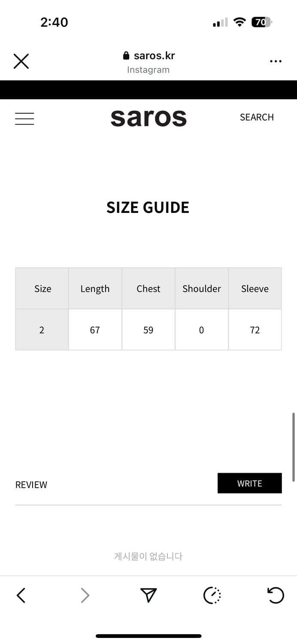Select the Chest column header cell
The height and width of the screenshot is (644, 297).
point(148,289)
